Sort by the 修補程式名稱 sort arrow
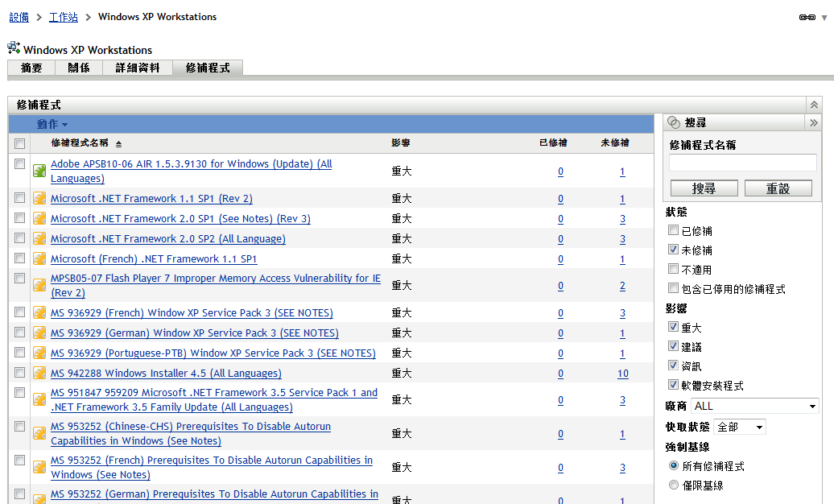 (118, 144)
